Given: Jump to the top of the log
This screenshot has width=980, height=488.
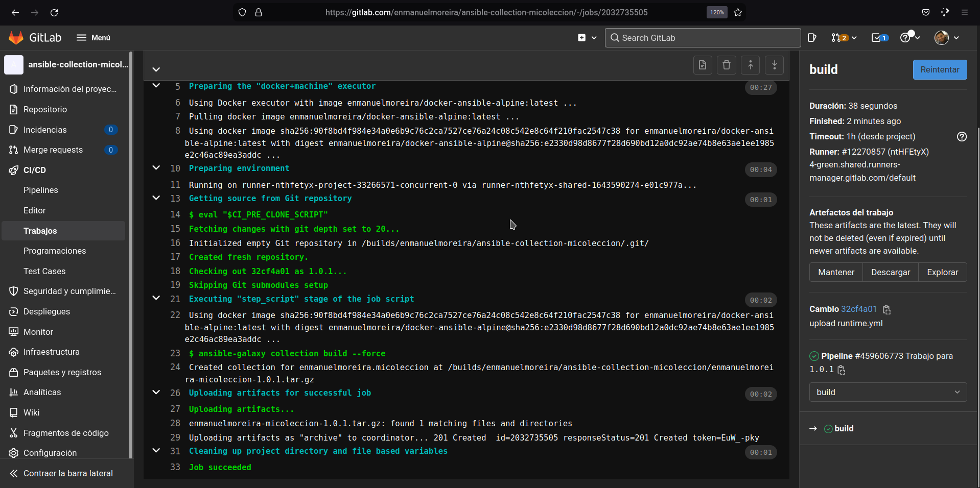Looking at the screenshot, I should click(x=751, y=65).
